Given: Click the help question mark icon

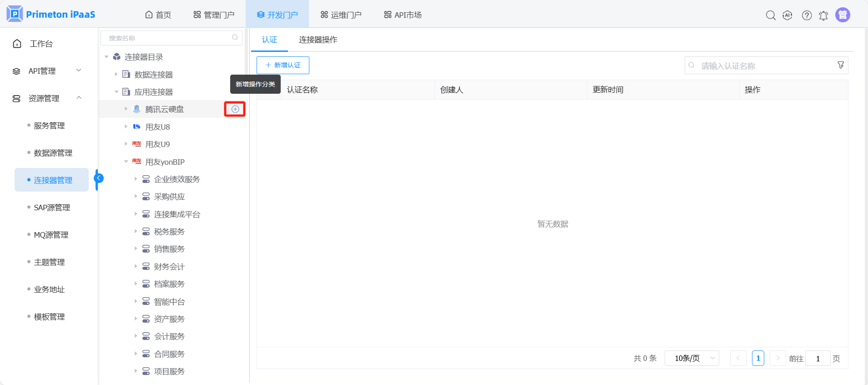Looking at the screenshot, I should [807, 15].
